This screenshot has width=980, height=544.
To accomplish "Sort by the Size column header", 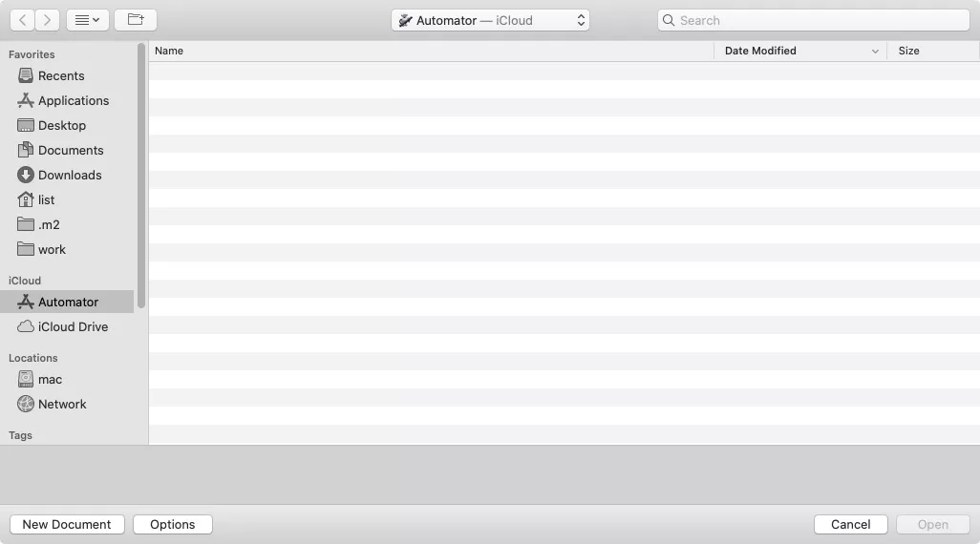I will [933, 51].
